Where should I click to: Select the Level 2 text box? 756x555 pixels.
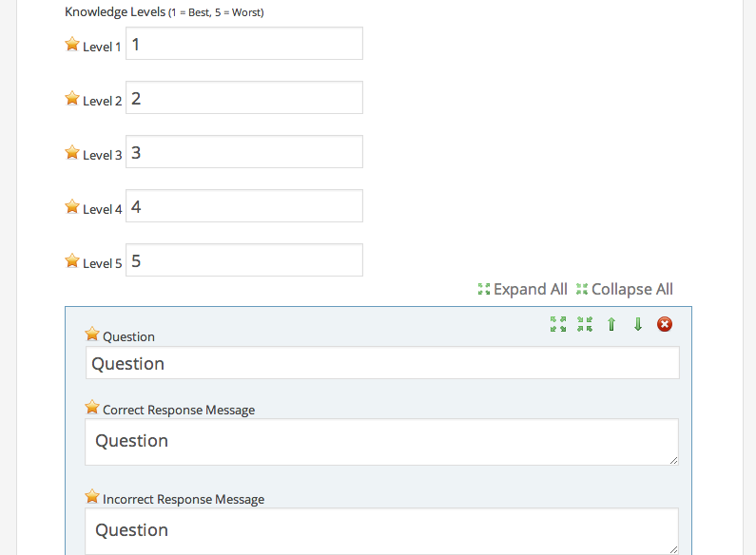244,98
